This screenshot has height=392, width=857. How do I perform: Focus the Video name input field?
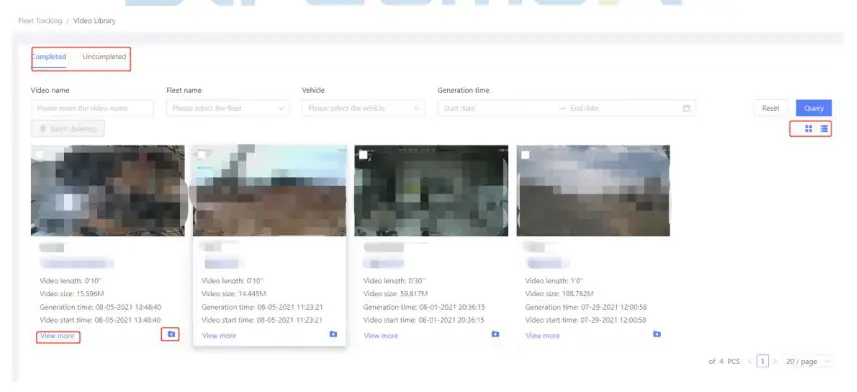92,108
